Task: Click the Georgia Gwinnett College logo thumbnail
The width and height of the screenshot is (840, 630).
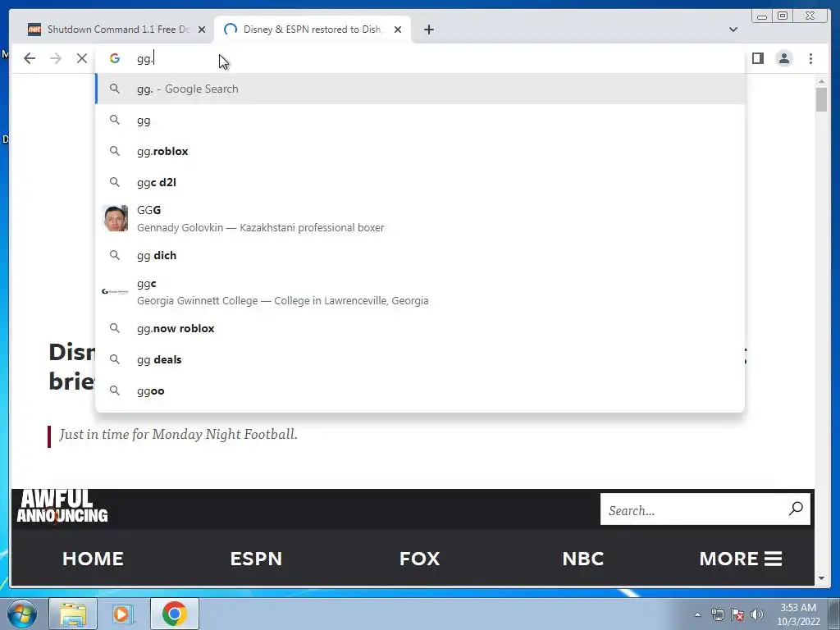Action: 115,291
